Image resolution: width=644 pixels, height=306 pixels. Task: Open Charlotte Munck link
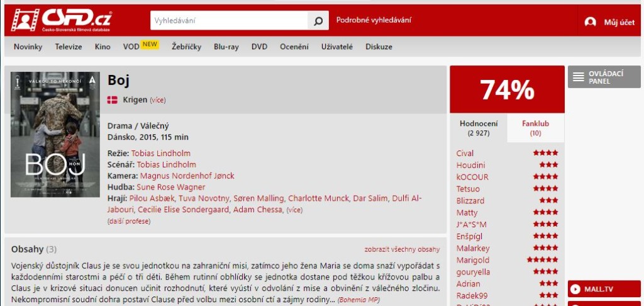tap(318, 199)
